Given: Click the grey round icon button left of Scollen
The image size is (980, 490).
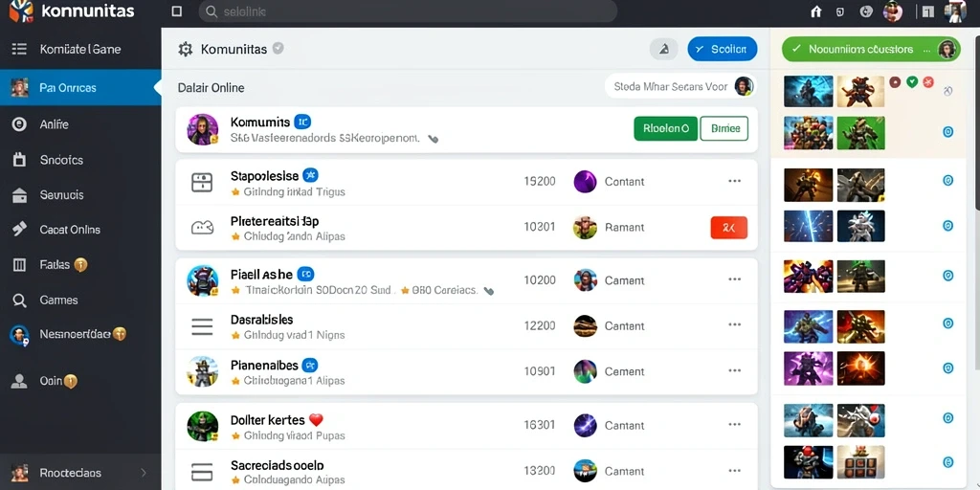Looking at the screenshot, I should [x=664, y=49].
